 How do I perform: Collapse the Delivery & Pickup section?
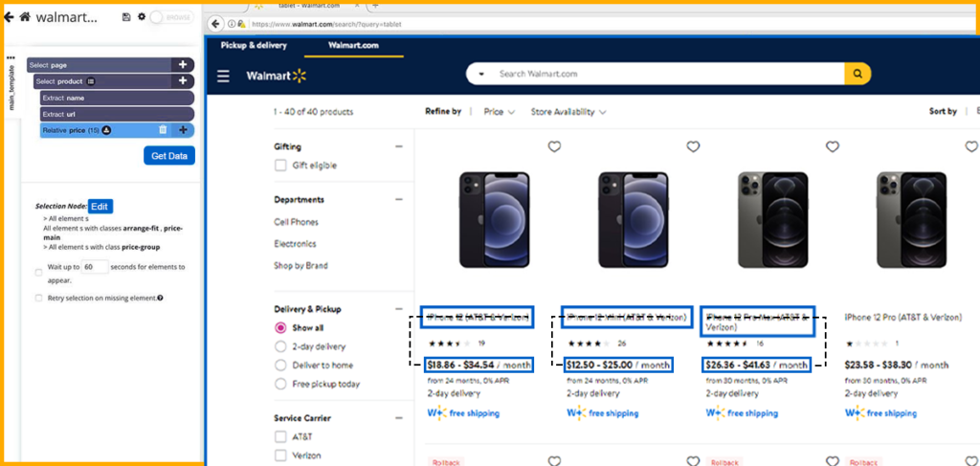pyautogui.click(x=399, y=309)
